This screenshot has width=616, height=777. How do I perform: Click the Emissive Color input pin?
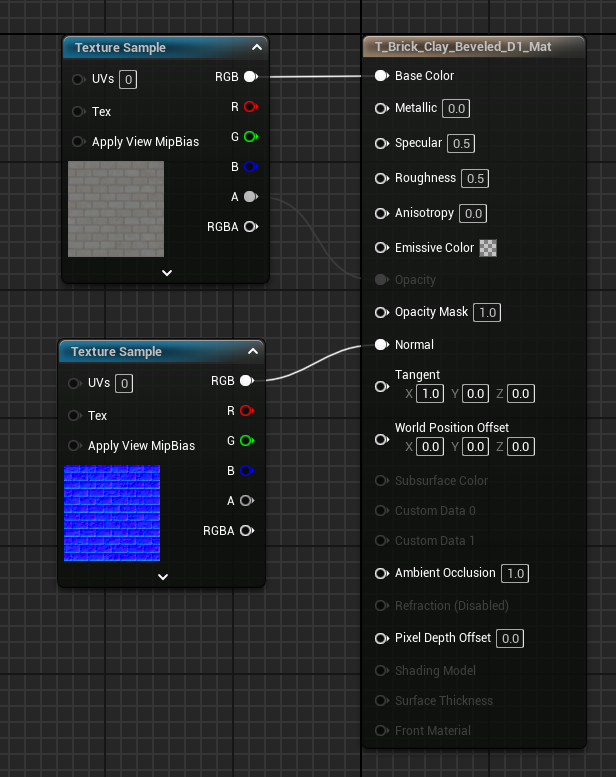click(382, 247)
